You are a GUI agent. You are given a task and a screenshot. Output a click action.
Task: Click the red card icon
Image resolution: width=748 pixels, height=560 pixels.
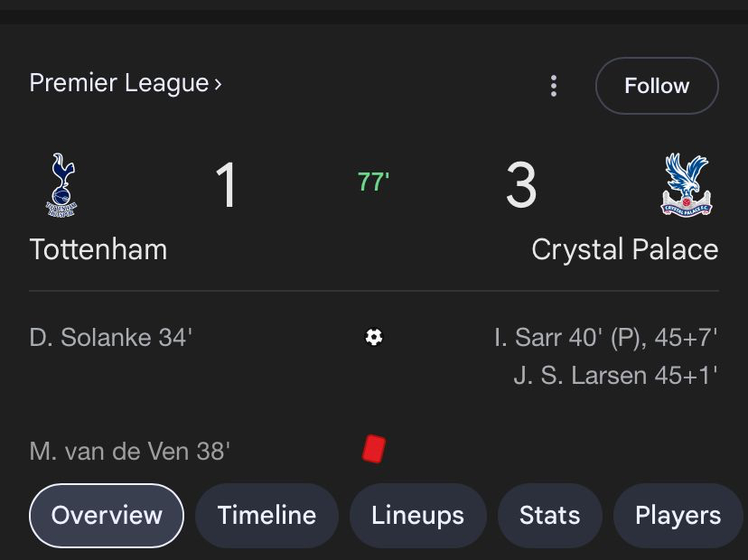point(373,449)
